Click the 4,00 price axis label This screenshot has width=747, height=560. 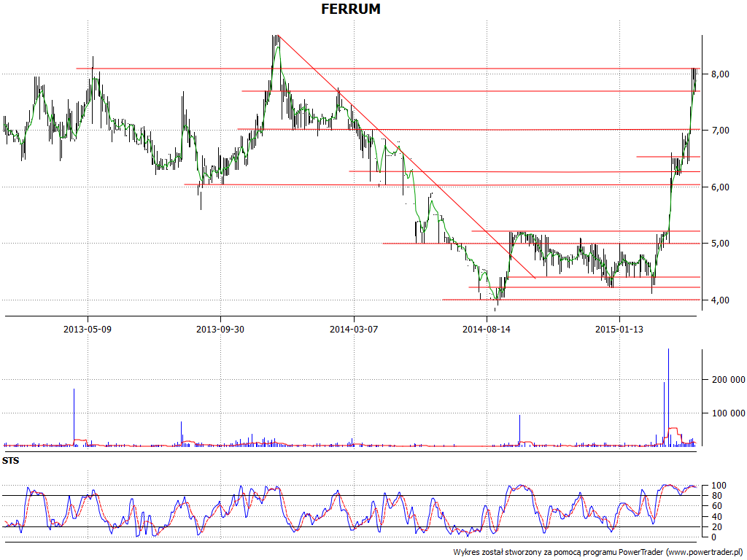720,300
